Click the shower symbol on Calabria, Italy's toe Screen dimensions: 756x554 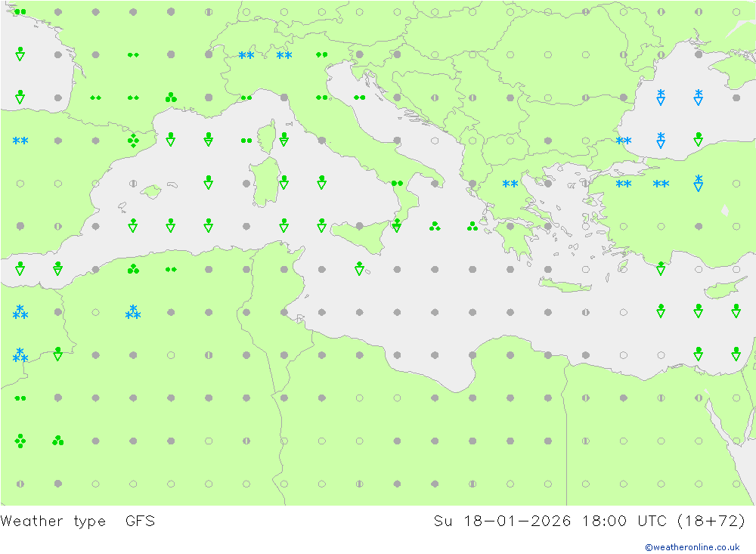tap(397, 225)
